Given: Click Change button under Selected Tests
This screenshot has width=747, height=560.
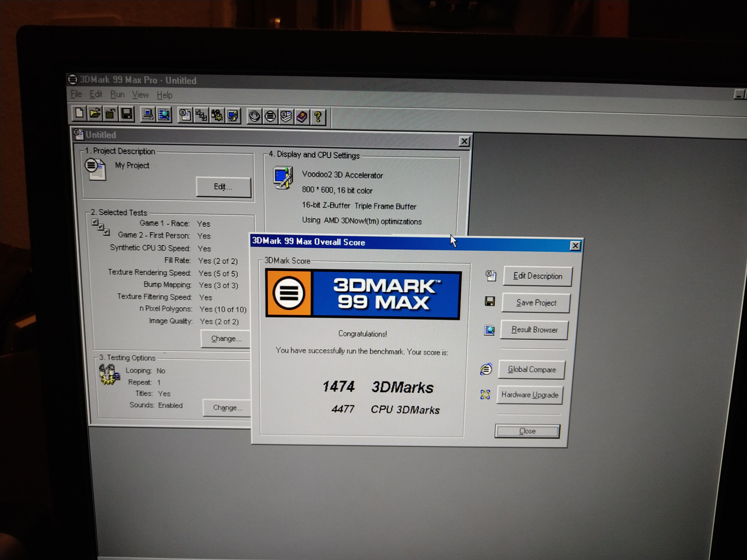Looking at the screenshot, I should click(226, 339).
